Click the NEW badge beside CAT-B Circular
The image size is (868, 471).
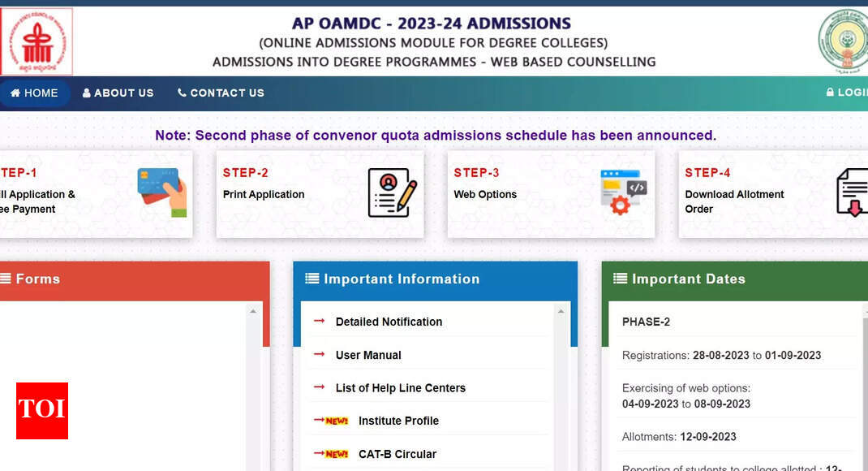click(x=337, y=455)
